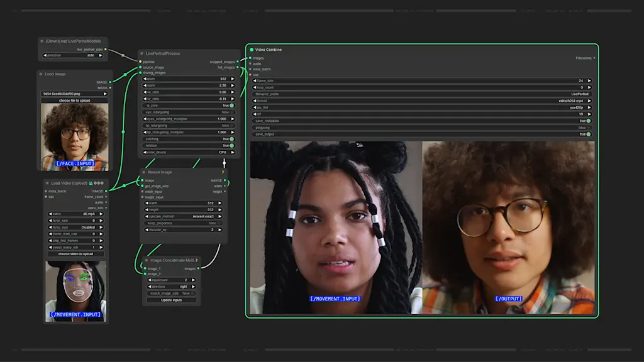Open the pix_fmt yuv420p dropdown

coord(422,107)
